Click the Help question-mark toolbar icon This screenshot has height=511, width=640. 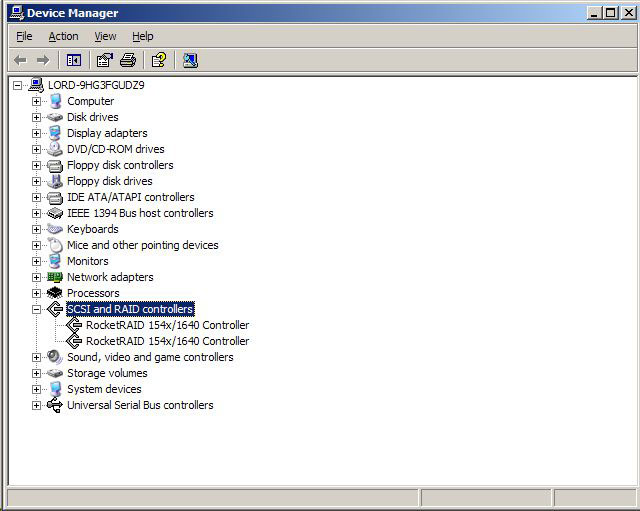(x=159, y=60)
